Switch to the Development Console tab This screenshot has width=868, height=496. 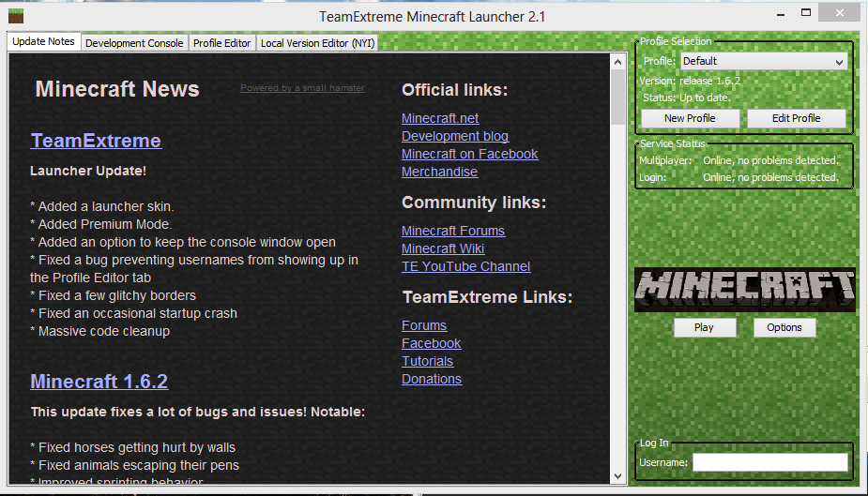(134, 43)
